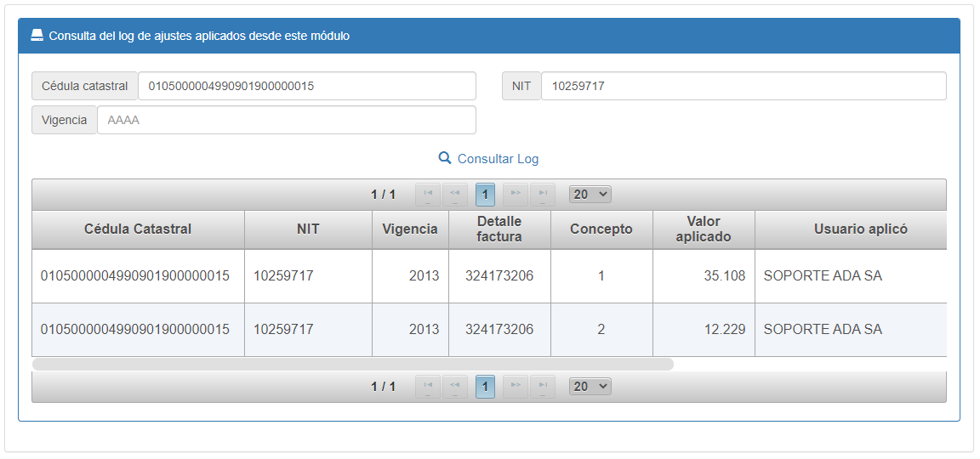Image resolution: width=980 pixels, height=459 pixels.
Task: Click last-page icon in bottom paginator
Action: 543,387
